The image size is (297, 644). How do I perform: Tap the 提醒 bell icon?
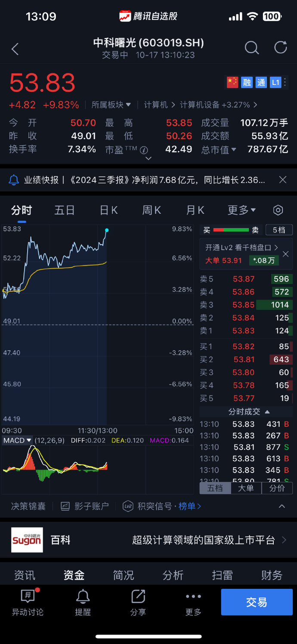(x=83, y=597)
